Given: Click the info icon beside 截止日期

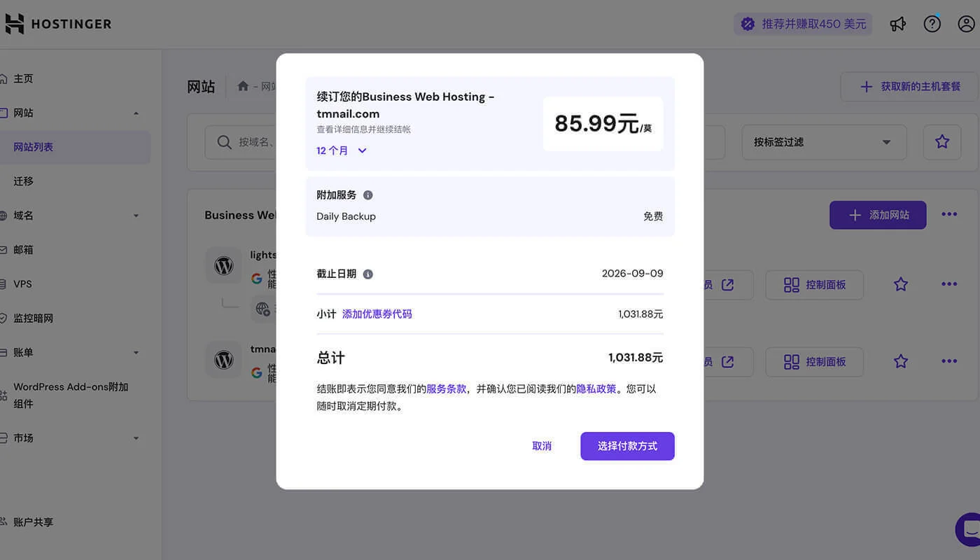Looking at the screenshot, I should pos(369,274).
